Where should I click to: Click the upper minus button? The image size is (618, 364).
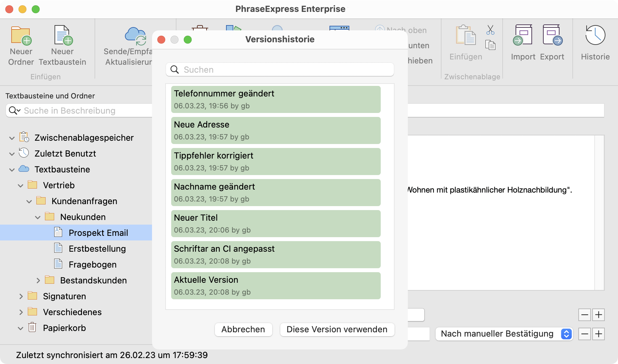(585, 315)
